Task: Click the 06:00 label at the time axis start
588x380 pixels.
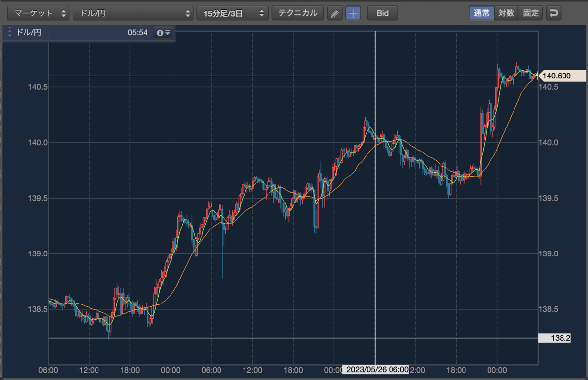Action: [49, 370]
